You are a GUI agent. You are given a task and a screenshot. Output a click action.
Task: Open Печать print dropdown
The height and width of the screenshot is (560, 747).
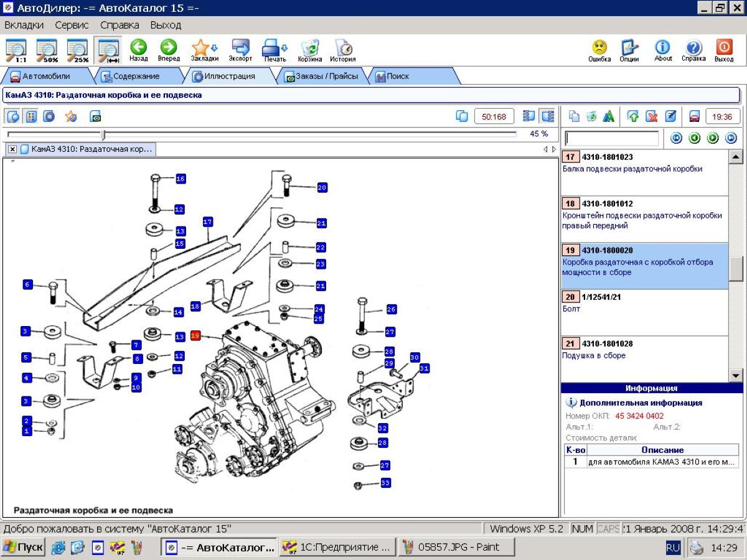tap(275, 50)
